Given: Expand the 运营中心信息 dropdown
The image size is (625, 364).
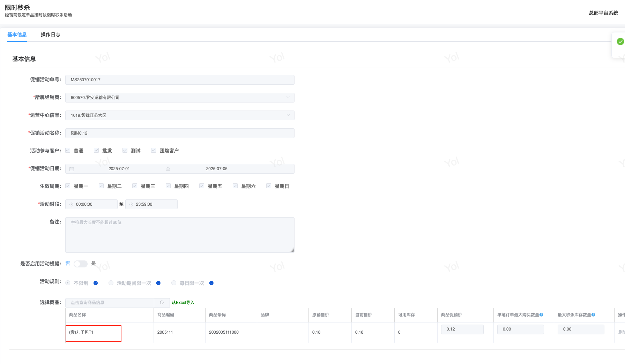Looking at the screenshot, I should click(x=180, y=115).
